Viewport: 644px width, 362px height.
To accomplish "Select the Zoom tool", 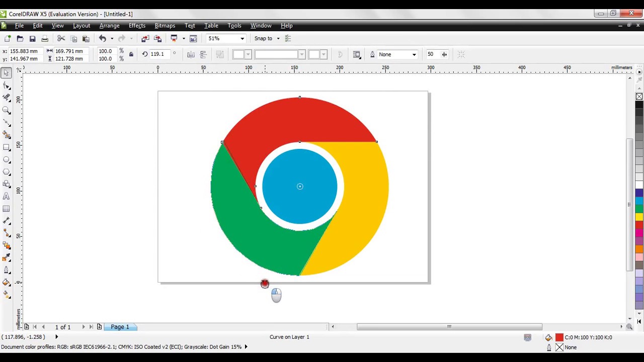I will 7,111.
